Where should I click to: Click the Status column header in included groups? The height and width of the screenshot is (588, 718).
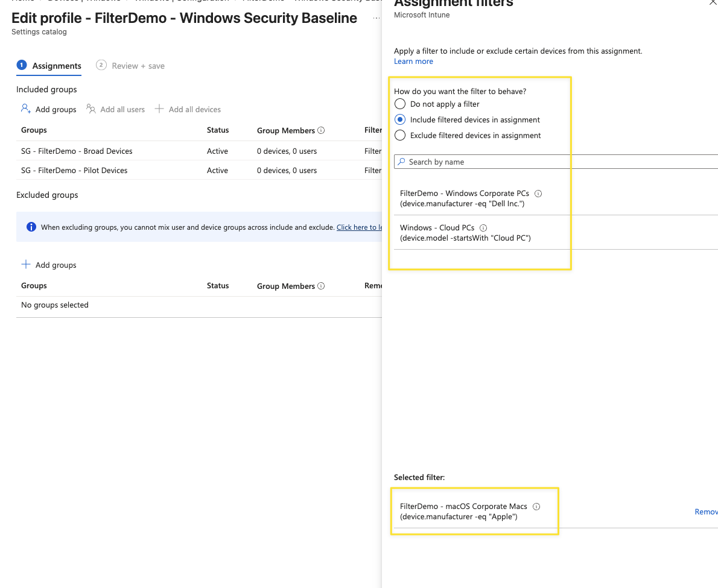(x=217, y=130)
